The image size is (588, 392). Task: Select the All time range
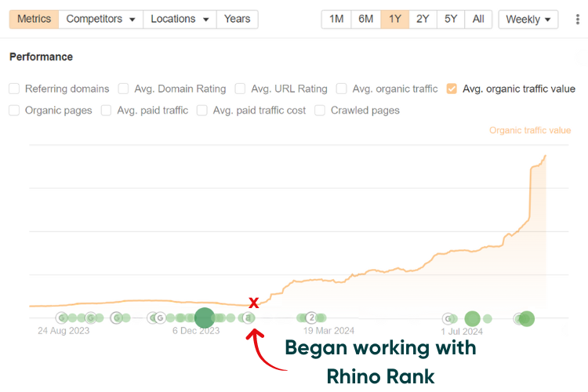coord(478,19)
